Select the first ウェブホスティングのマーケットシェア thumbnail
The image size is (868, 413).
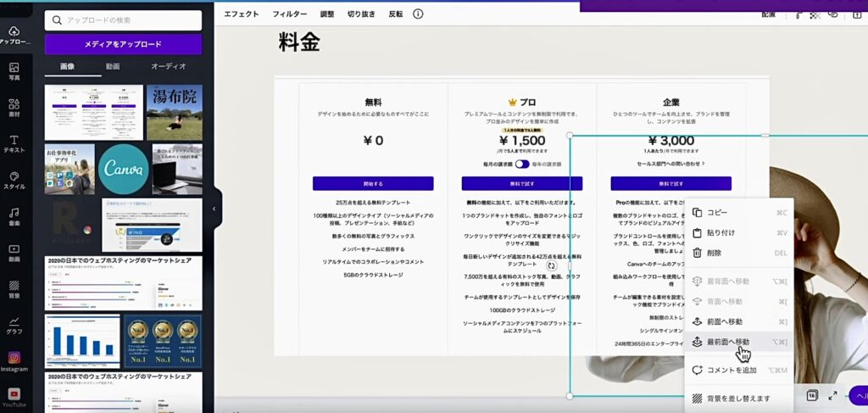124,282
